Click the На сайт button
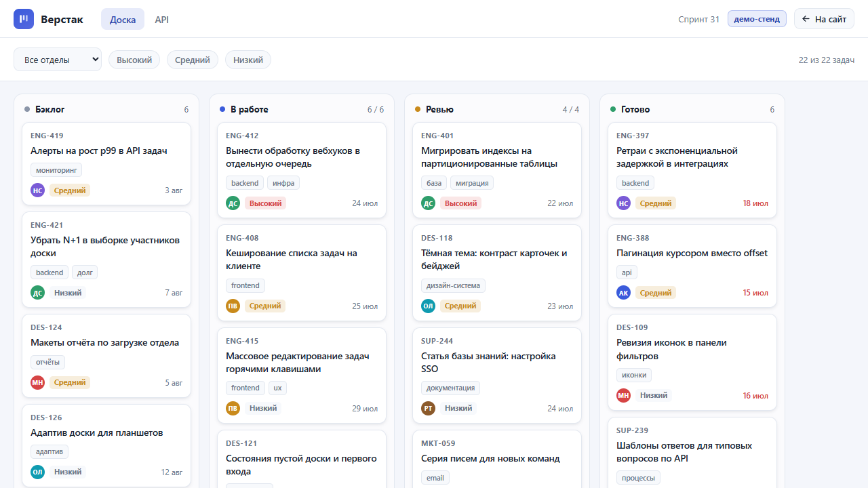Image resolution: width=868 pixels, height=488 pixels. tap(824, 19)
